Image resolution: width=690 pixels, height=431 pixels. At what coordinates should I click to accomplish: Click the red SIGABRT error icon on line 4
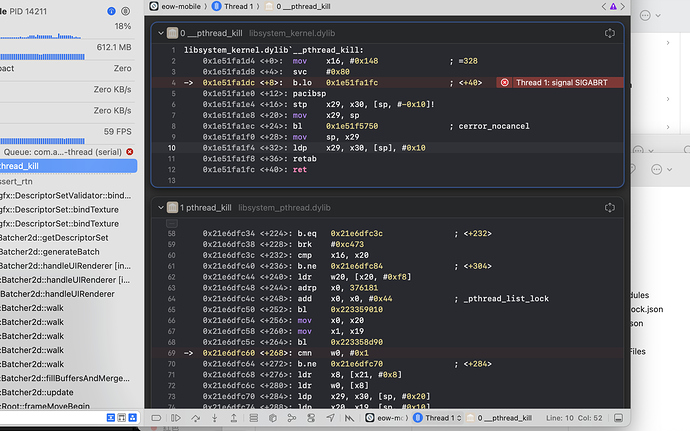point(505,82)
